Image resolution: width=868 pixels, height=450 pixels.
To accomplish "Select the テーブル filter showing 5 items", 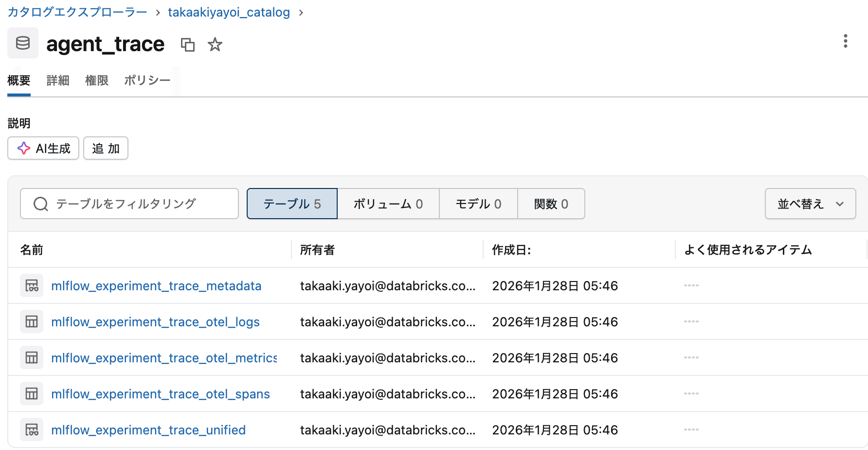I will point(291,204).
